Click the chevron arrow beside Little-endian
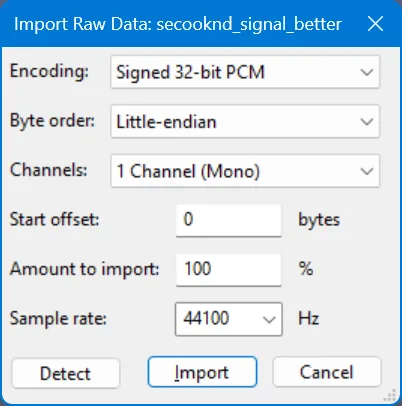Viewport: 402px width, 406px height. tap(367, 122)
